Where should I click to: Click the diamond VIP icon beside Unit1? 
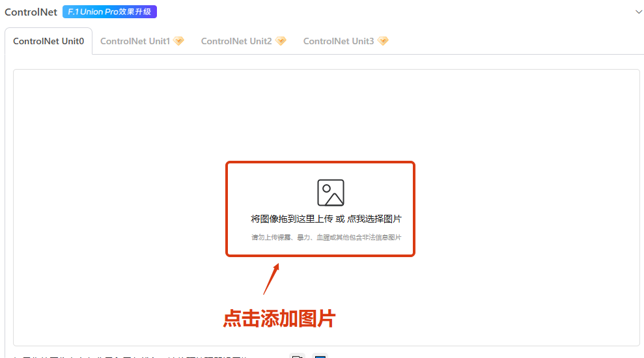click(178, 41)
